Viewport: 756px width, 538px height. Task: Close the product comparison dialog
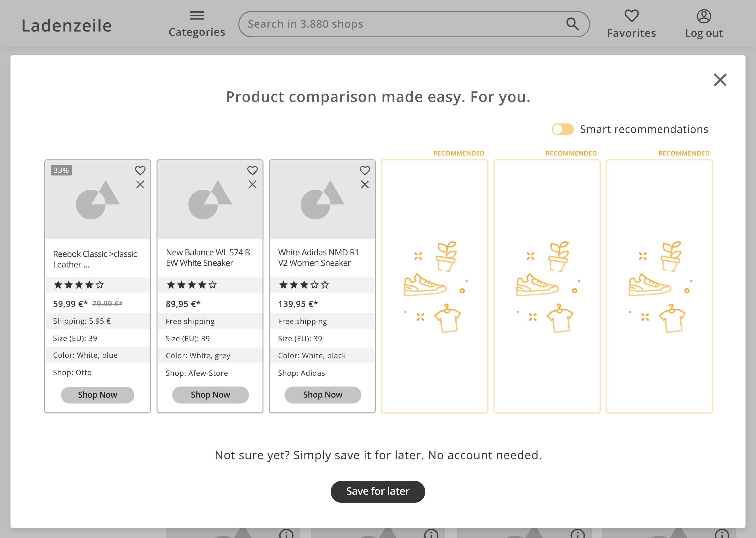point(720,80)
